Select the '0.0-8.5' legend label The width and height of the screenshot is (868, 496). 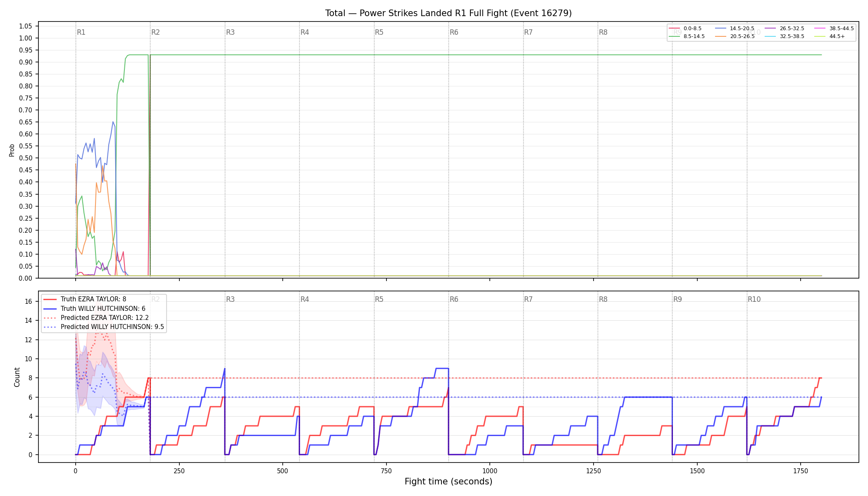click(692, 29)
